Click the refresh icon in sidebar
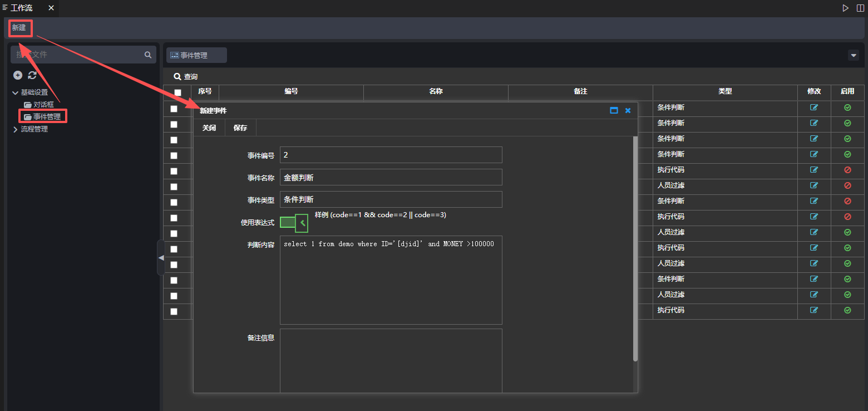Image resolution: width=868 pixels, height=411 pixels. pyautogui.click(x=32, y=75)
